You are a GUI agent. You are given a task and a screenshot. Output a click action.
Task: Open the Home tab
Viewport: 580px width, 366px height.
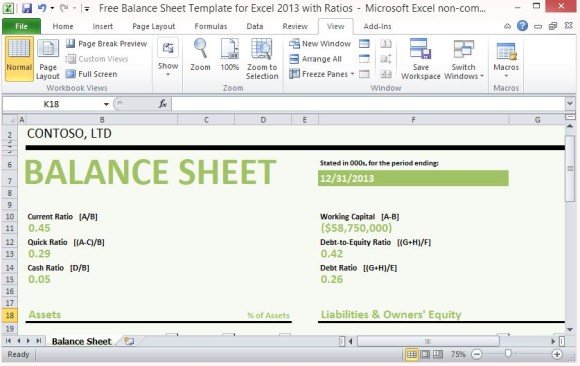click(63, 26)
